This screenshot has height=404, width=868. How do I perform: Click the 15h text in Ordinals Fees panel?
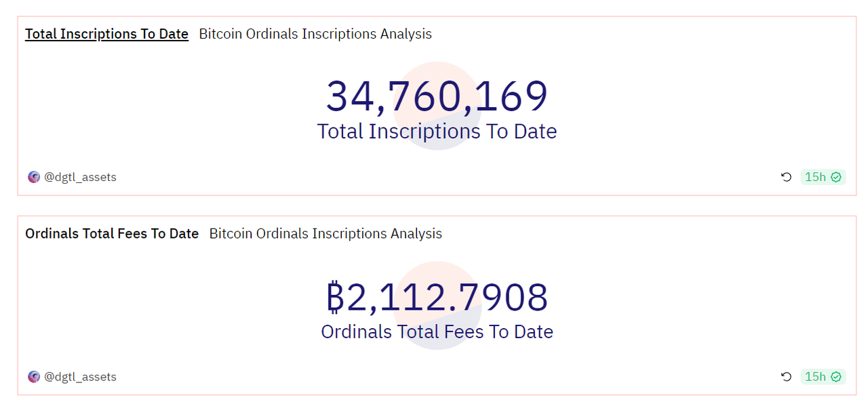pyautogui.click(x=815, y=377)
